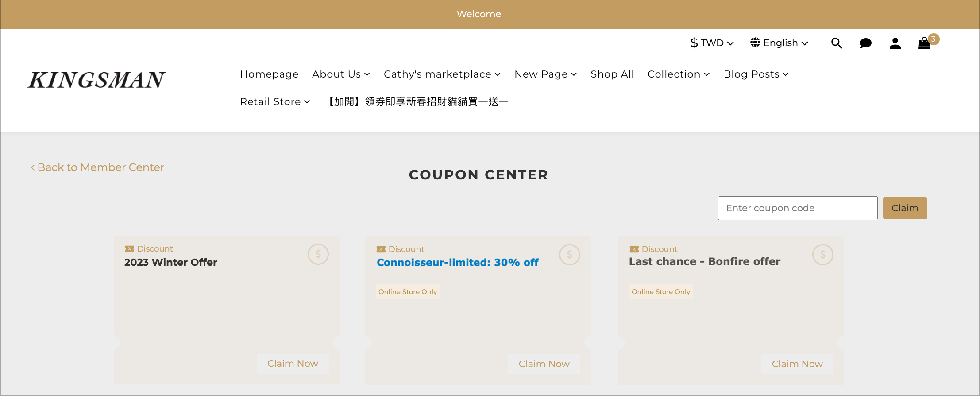Click the dollar coin icon on 2023 Winter Offer
The width and height of the screenshot is (980, 396).
(318, 255)
